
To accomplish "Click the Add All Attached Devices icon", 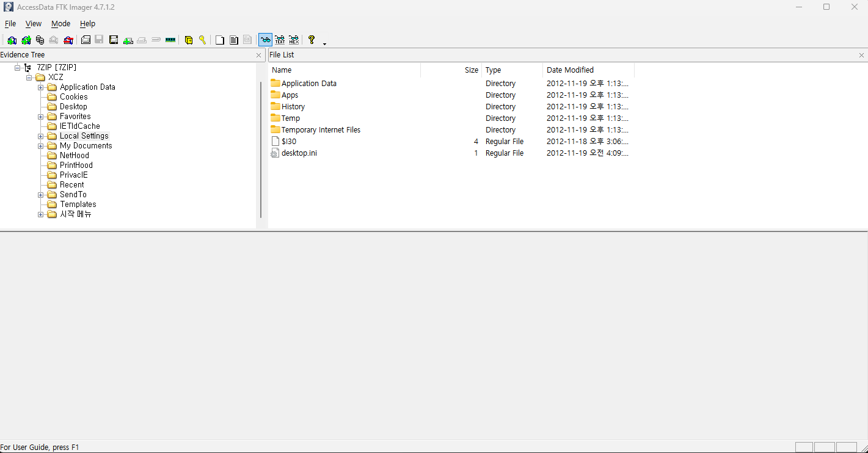I will click(x=26, y=40).
